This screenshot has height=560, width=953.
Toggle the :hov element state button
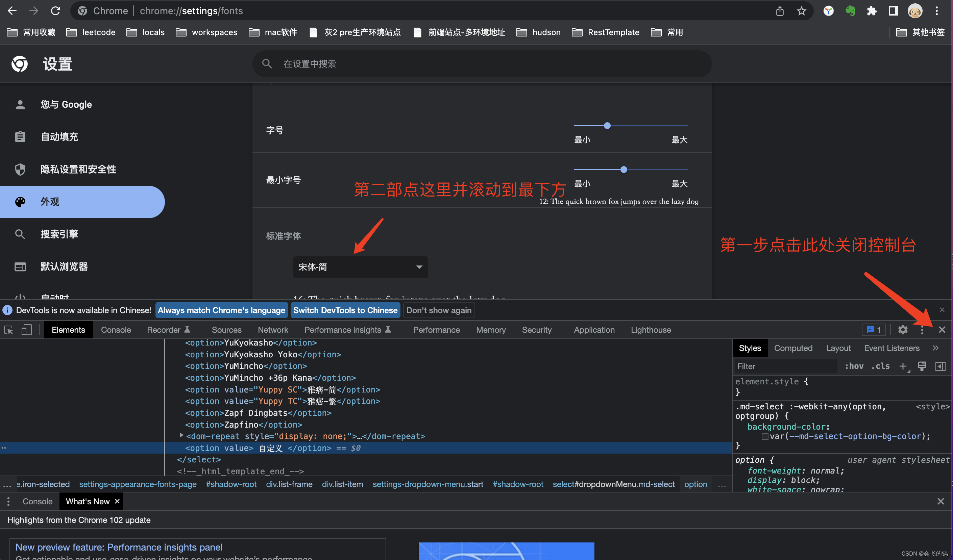point(854,366)
